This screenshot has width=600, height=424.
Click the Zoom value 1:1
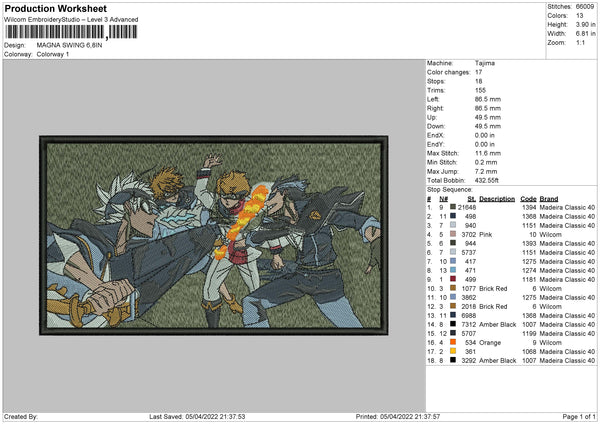point(580,42)
